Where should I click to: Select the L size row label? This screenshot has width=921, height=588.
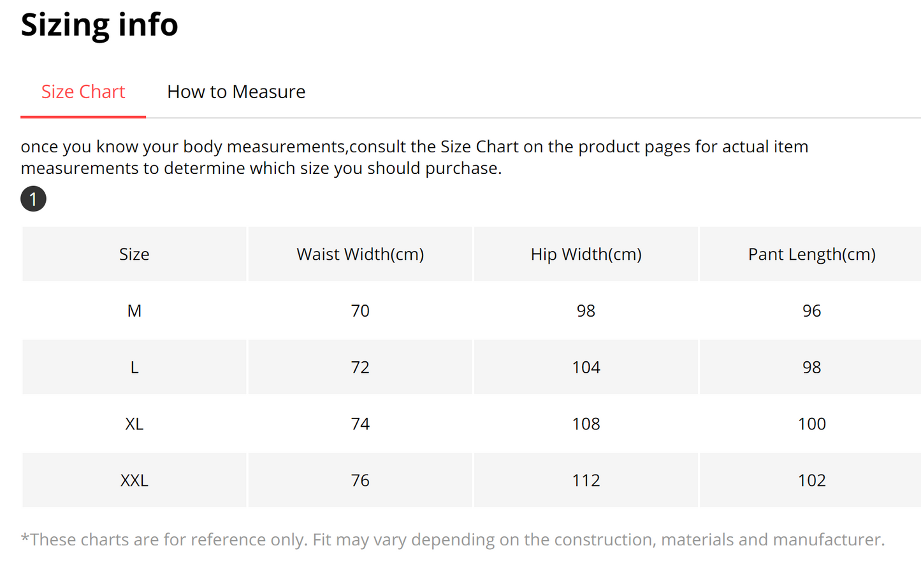[x=134, y=368]
